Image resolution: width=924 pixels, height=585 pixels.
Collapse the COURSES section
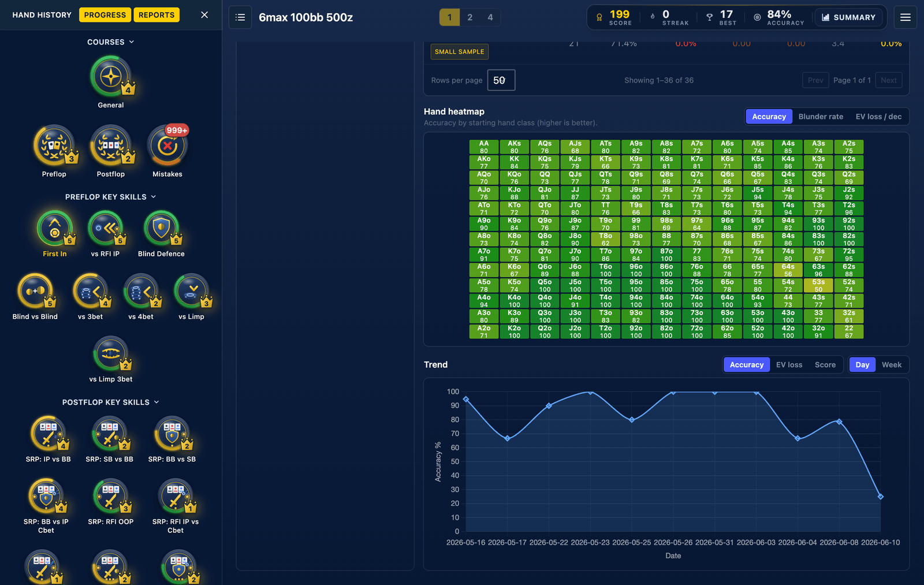click(111, 42)
